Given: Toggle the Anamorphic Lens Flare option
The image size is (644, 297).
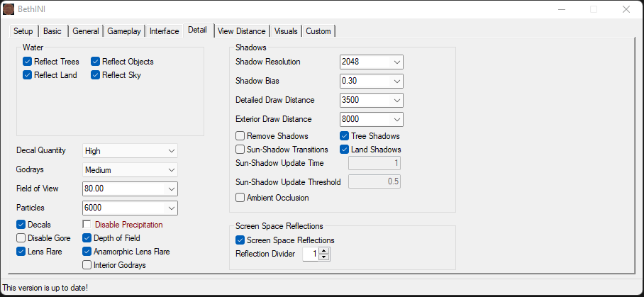Looking at the screenshot, I should coord(87,252).
